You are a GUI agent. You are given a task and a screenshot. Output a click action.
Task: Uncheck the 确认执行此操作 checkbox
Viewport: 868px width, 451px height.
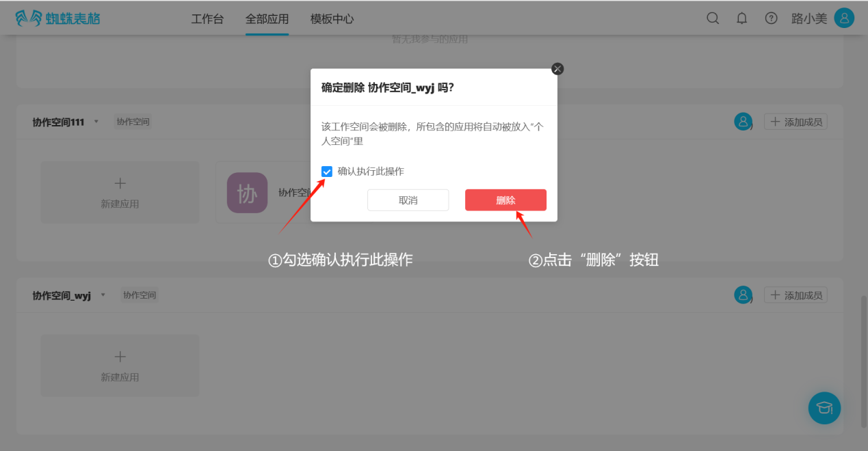tap(327, 172)
